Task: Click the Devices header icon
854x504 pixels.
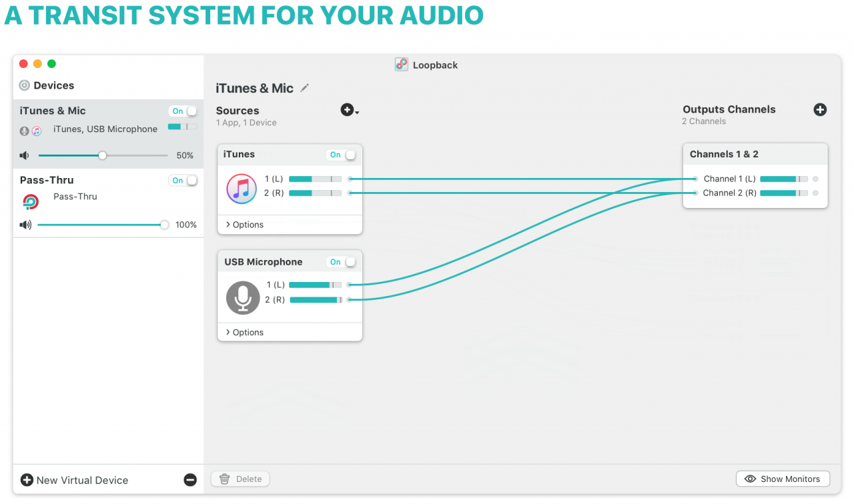Action: click(25, 85)
